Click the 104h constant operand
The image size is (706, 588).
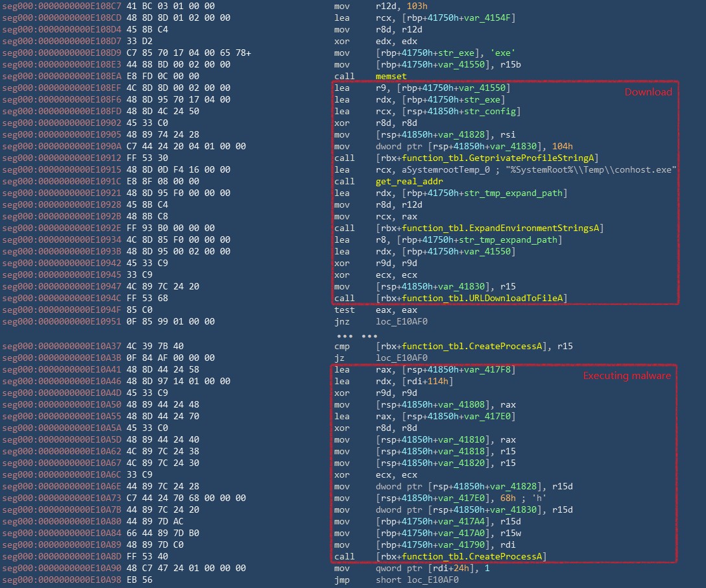563,146
